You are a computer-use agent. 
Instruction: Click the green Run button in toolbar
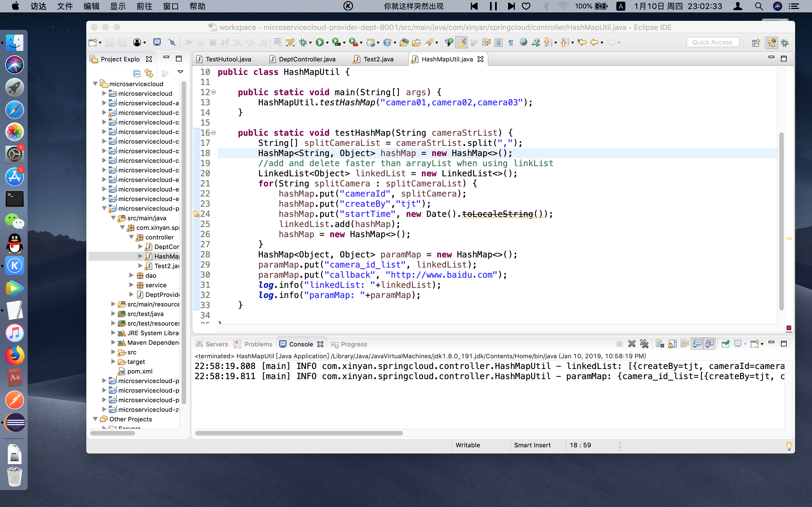click(319, 42)
